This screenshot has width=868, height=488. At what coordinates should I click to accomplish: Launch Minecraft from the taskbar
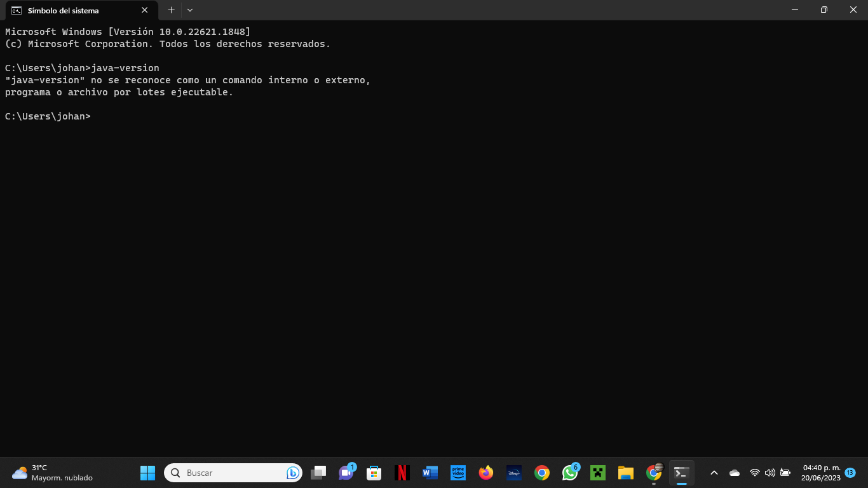click(598, 473)
